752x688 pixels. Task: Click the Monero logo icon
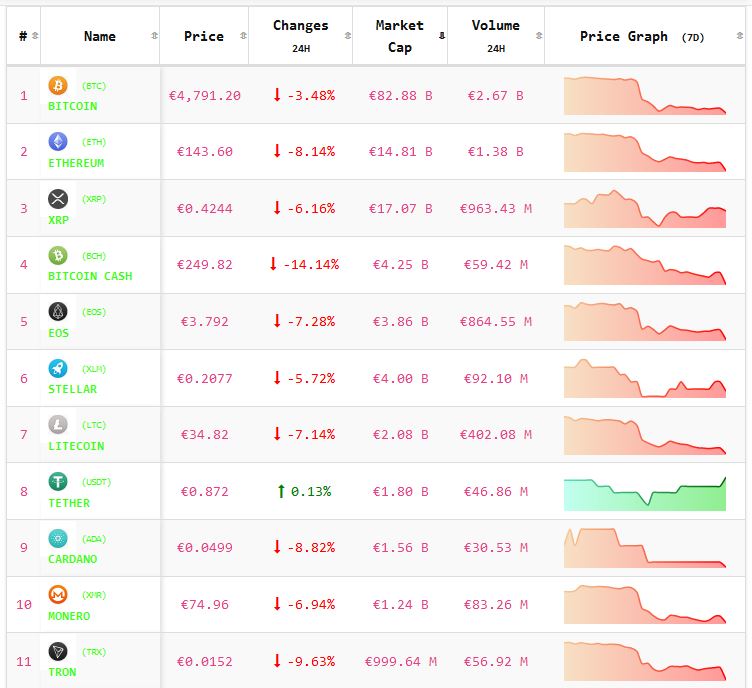58,595
